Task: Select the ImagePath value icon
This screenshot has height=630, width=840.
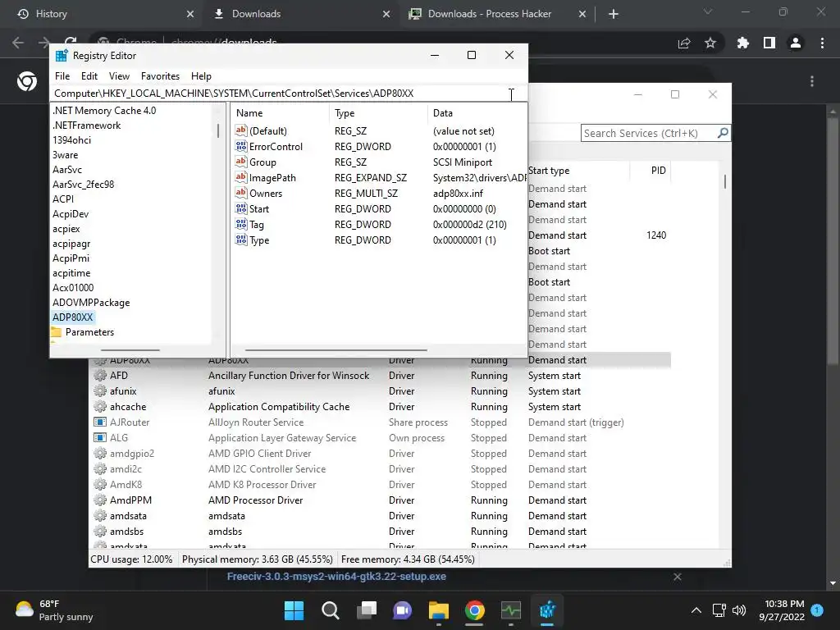Action: 241,177
